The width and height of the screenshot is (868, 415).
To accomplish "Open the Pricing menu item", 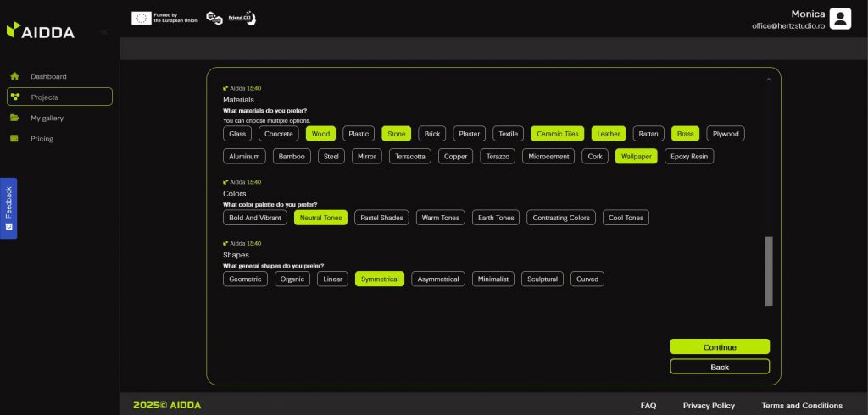I will point(42,139).
